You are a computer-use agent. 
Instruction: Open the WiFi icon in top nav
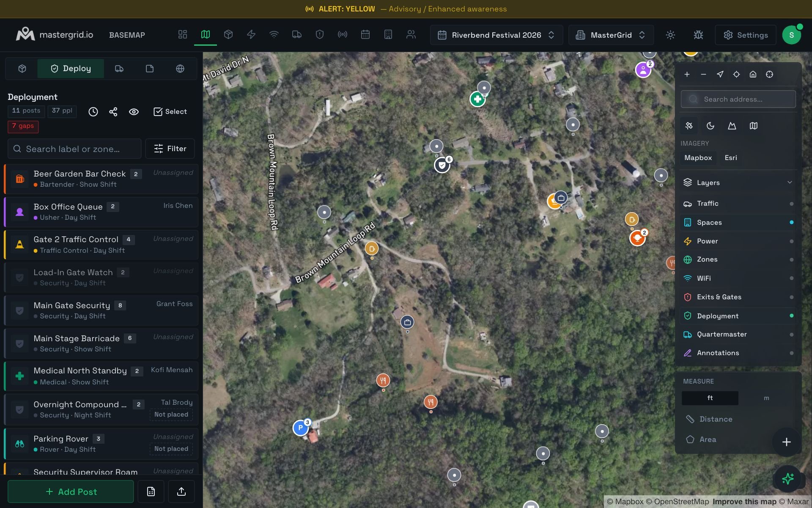coord(274,35)
